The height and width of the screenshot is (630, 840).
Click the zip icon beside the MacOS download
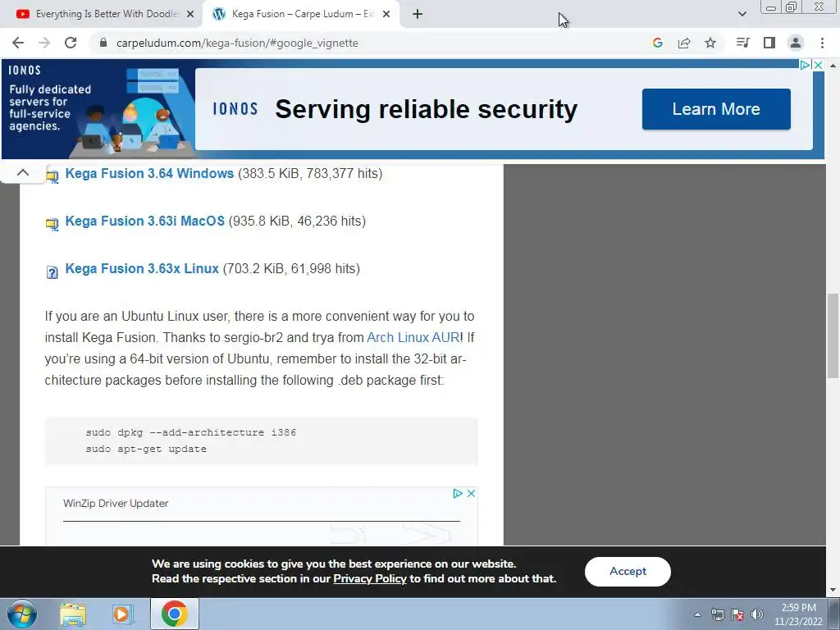[52, 224]
